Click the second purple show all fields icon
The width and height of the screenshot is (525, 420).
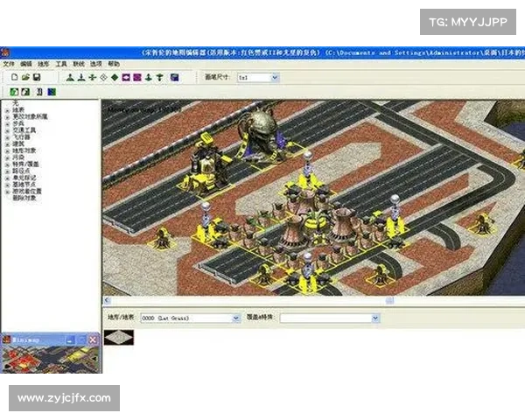click(x=137, y=77)
